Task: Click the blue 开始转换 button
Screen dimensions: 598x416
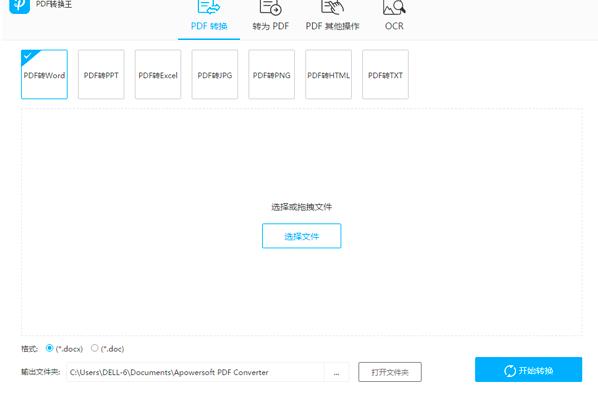Action: (x=529, y=370)
